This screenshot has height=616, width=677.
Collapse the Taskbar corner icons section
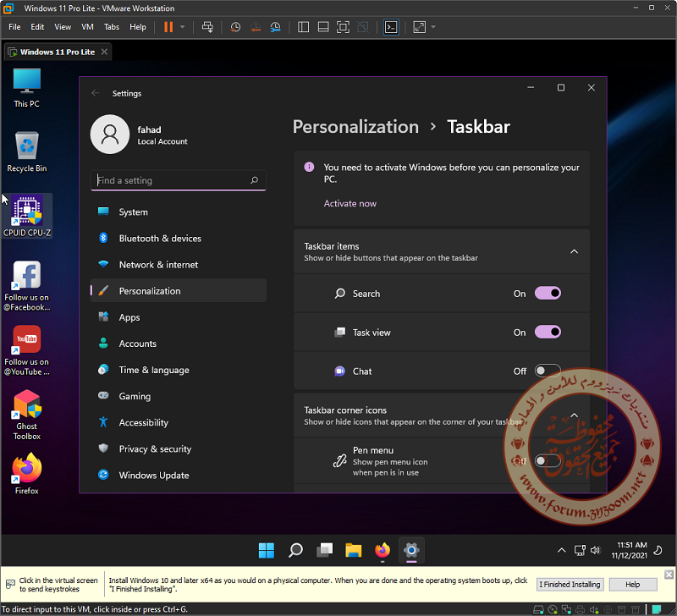click(575, 415)
